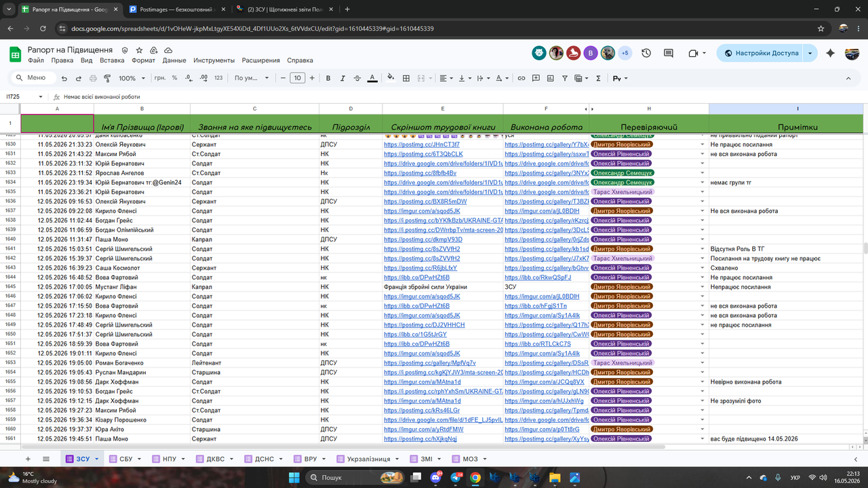The image size is (868, 488).
Task: Increase font size with plus
Action: pos(312,78)
